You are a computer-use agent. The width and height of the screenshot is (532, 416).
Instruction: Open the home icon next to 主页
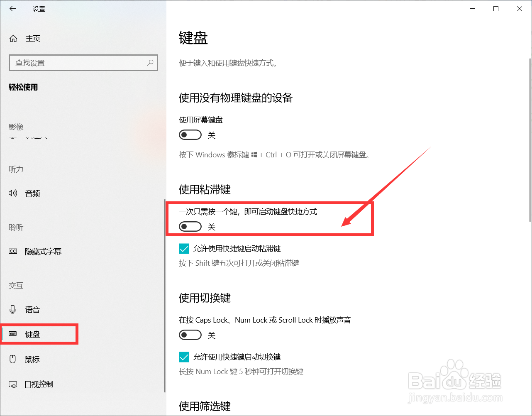[x=13, y=39]
